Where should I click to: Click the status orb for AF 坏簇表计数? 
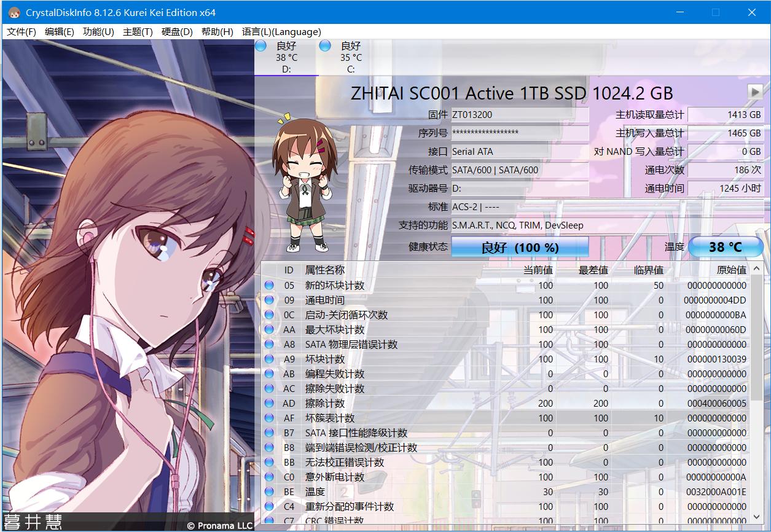tap(269, 418)
